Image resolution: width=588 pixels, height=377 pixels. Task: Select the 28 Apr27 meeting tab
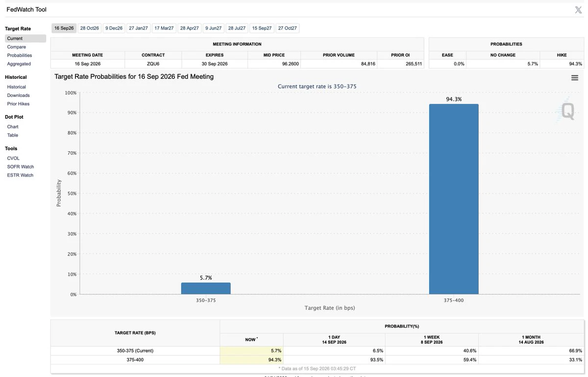[x=190, y=28]
